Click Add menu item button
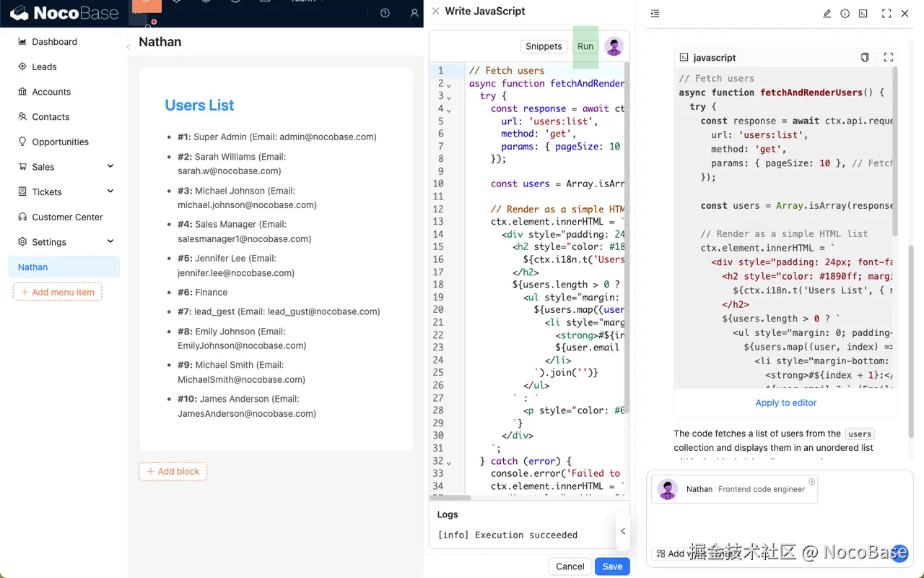The height and width of the screenshot is (578, 924). (x=57, y=292)
